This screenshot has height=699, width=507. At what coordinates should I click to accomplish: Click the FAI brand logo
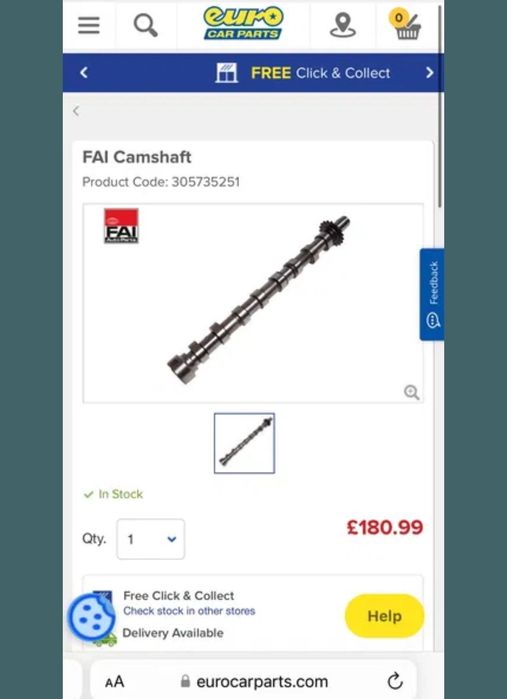(121, 226)
